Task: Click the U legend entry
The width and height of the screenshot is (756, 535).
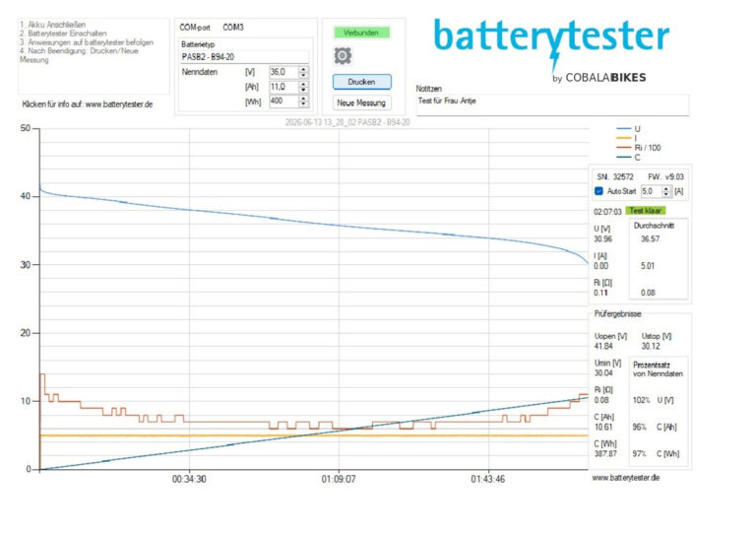Action: 629,129
